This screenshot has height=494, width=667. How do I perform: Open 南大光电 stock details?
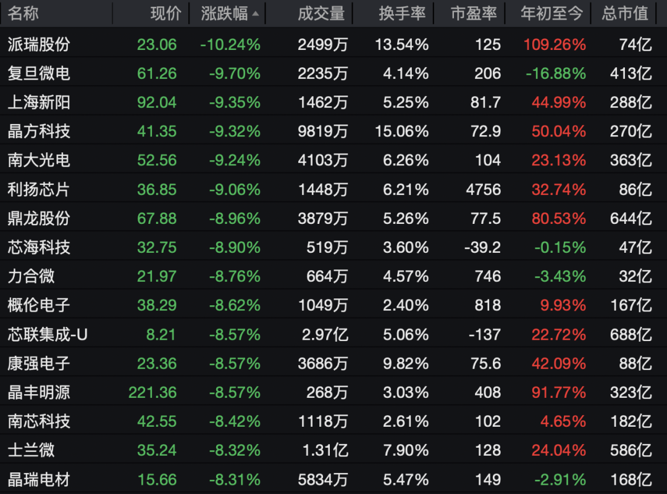click(x=334, y=160)
